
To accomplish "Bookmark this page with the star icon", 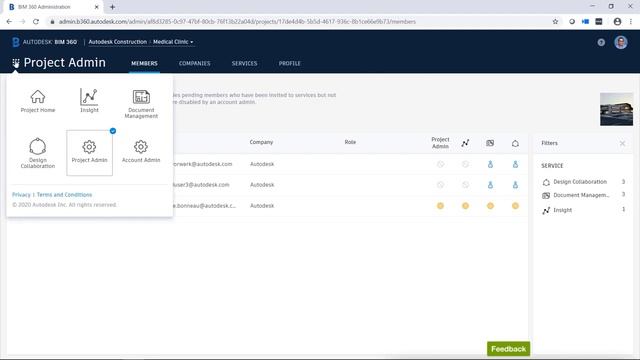I will 555,22.
